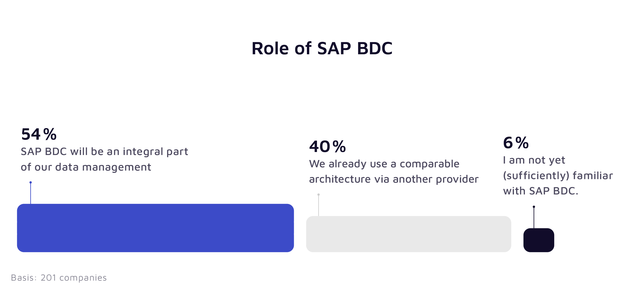Click the gray dot marker above bar
This screenshot has width=644, height=308.
[318, 195]
